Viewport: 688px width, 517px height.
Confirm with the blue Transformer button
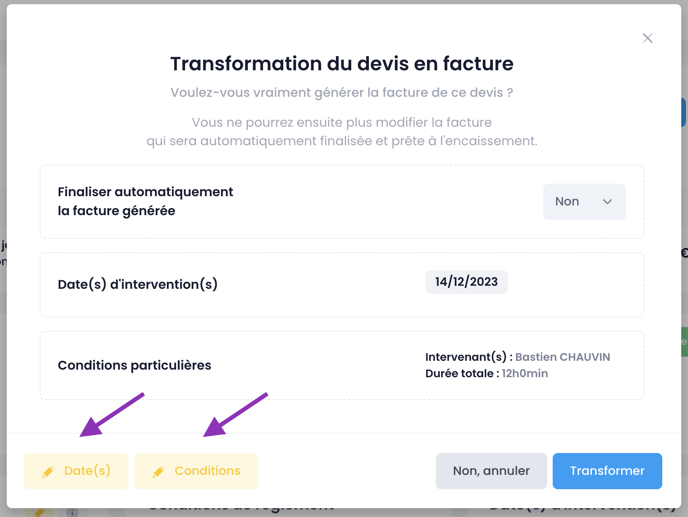pyautogui.click(x=607, y=471)
